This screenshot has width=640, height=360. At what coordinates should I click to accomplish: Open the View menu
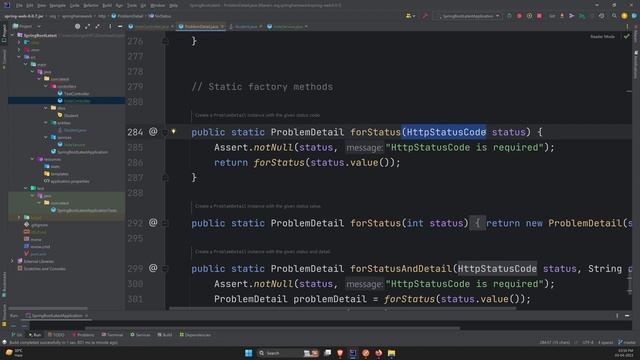point(42,5)
